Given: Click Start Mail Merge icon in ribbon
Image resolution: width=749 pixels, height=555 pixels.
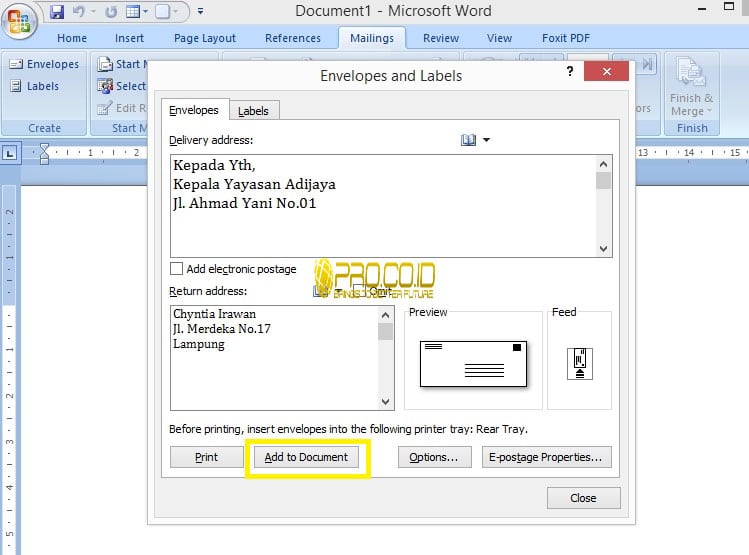Looking at the screenshot, I should click(105, 64).
